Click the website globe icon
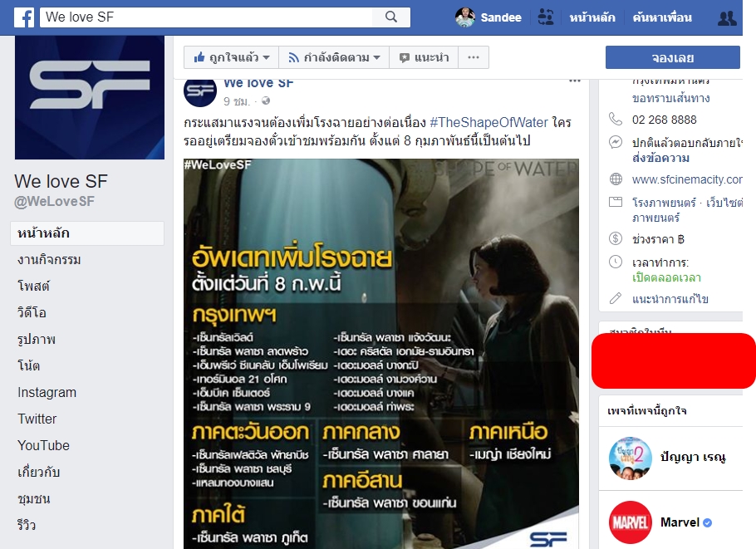Screen dimensions: 756x549 click(616, 179)
